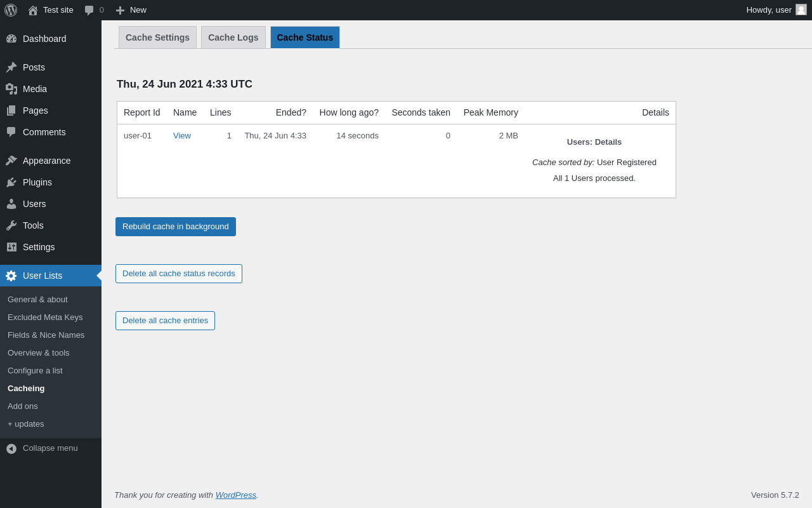
Task: Click the Plugins plug icon
Action: coord(11,182)
